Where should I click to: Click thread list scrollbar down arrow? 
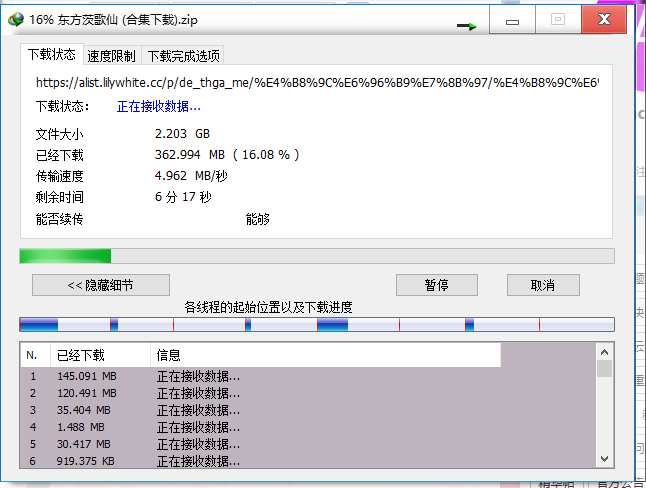pyautogui.click(x=604, y=459)
